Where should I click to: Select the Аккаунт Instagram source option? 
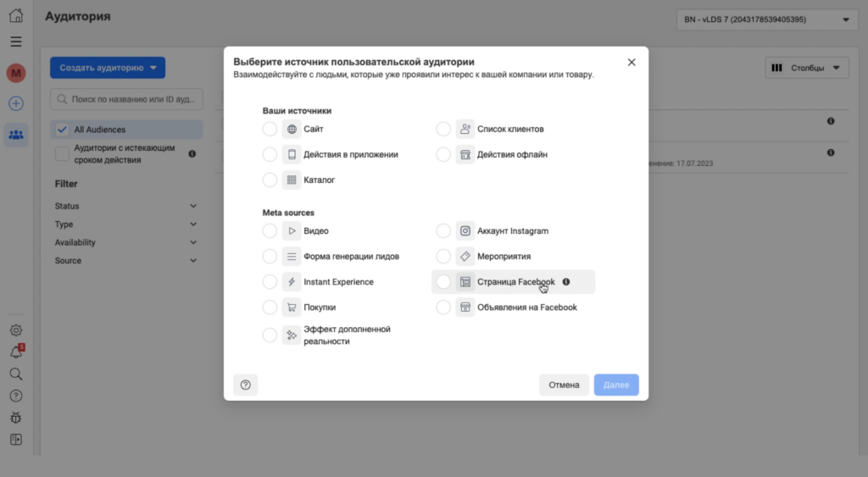pyautogui.click(x=443, y=230)
